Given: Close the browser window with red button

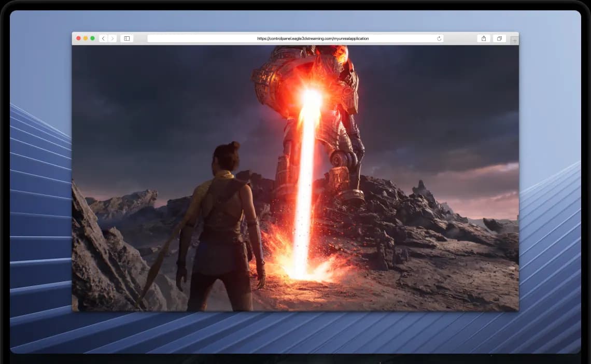Looking at the screenshot, I should pyautogui.click(x=78, y=38).
